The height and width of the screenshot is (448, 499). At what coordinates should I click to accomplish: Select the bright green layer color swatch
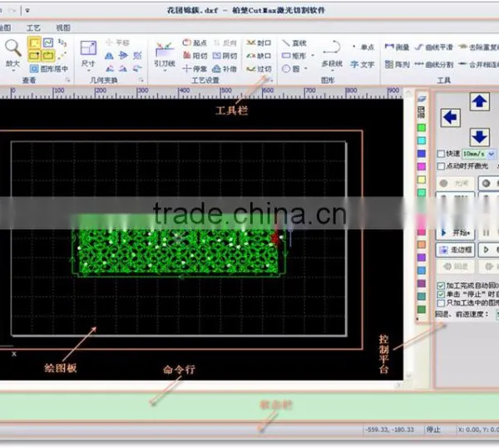pos(422,127)
